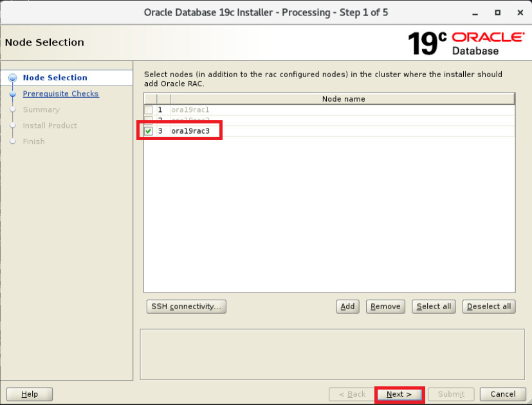Minimize the installer window

[x=475, y=13]
